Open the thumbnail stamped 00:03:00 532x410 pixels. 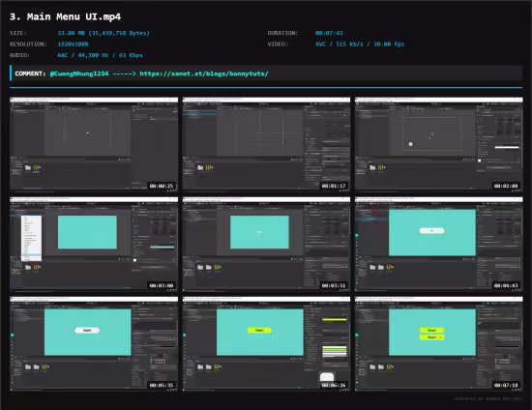[x=94, y=244]
